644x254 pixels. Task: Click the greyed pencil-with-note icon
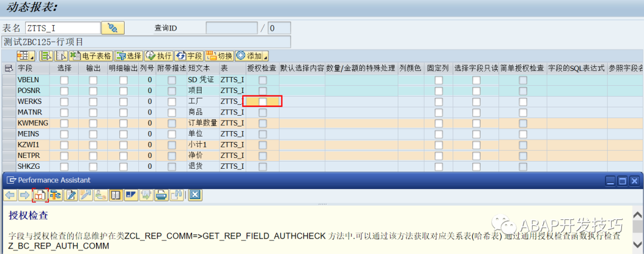[86, 195]
